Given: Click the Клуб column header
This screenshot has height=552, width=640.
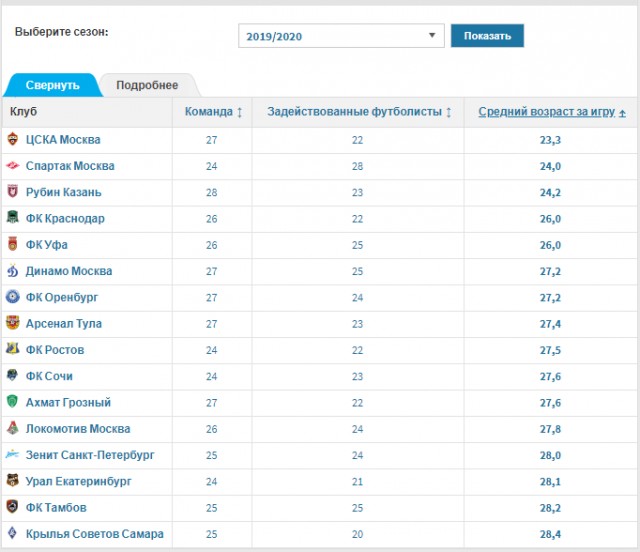Looking at the screenshot, I should (x=24, y=111).
